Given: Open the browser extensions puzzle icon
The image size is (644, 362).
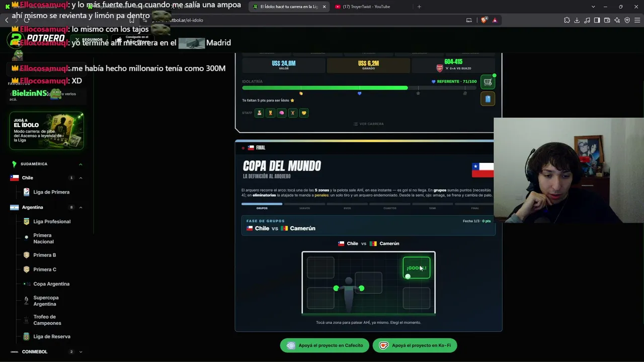Looking at the screenshot, I should point(567,20).
